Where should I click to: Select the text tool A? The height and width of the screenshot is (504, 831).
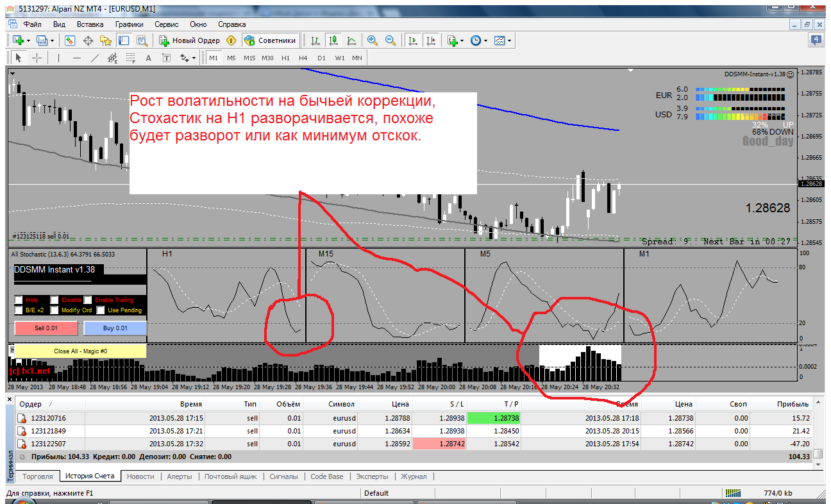pyautogui.click(x=149, y=58)
